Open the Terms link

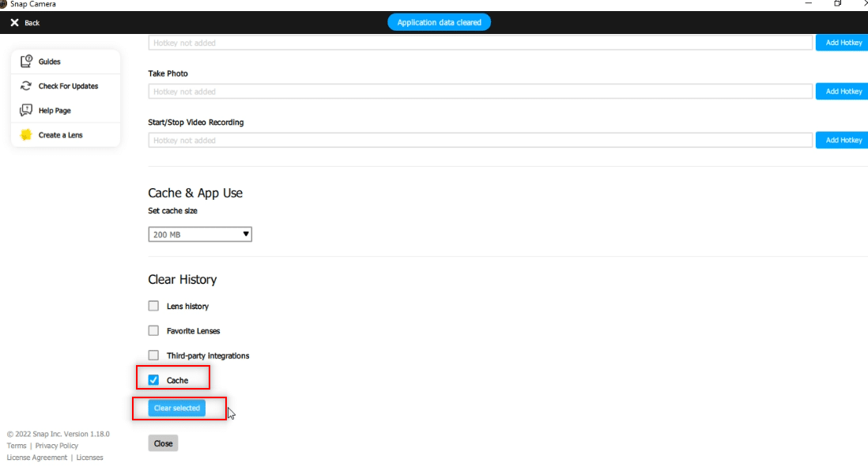[16, 446]
